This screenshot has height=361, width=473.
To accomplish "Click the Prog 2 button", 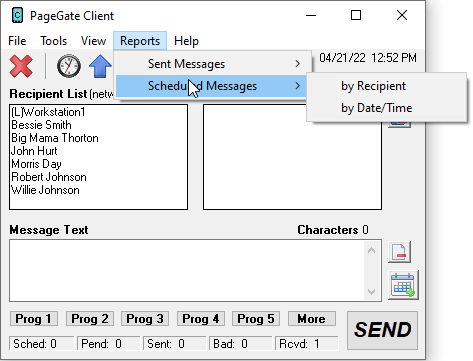I will (x=90, y=319).
